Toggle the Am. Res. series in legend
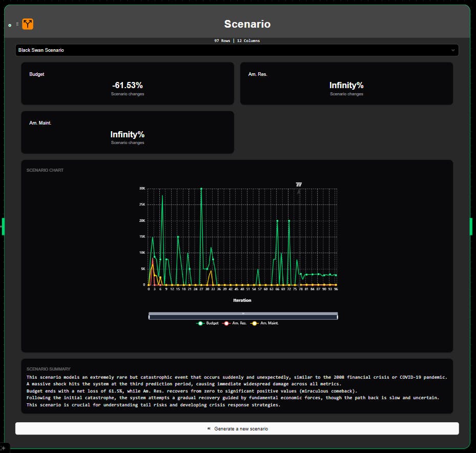476x453 pixels. coord(234,323)
